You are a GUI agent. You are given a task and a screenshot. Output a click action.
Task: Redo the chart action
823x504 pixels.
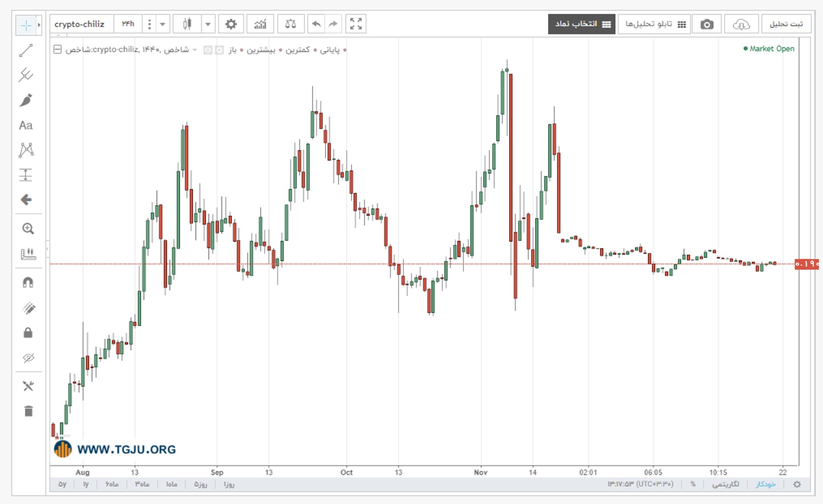pos(333,24)
